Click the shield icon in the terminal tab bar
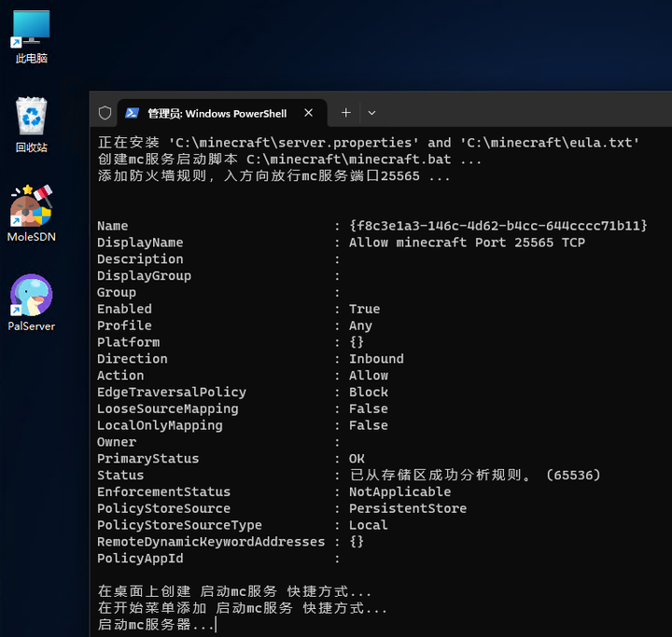Viewport: 672px width, 637px height. coord(105,113)
